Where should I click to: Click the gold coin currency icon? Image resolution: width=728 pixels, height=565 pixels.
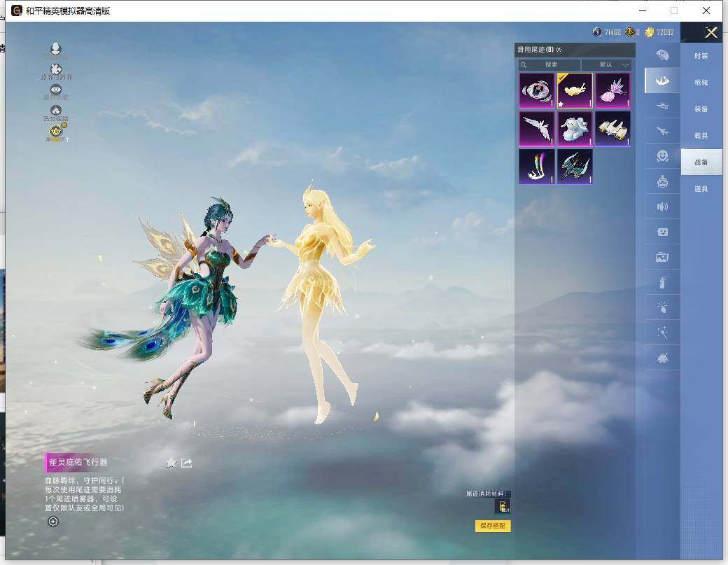click(x=649, y=32)
